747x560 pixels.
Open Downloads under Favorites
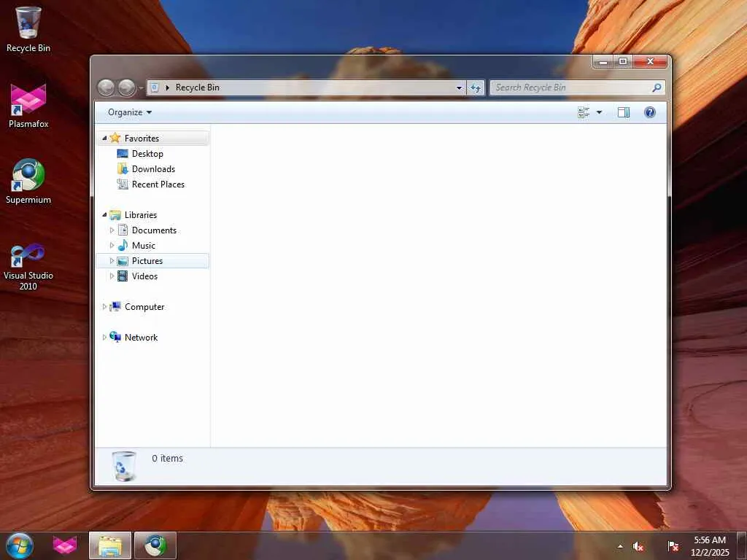click(153, 169)
